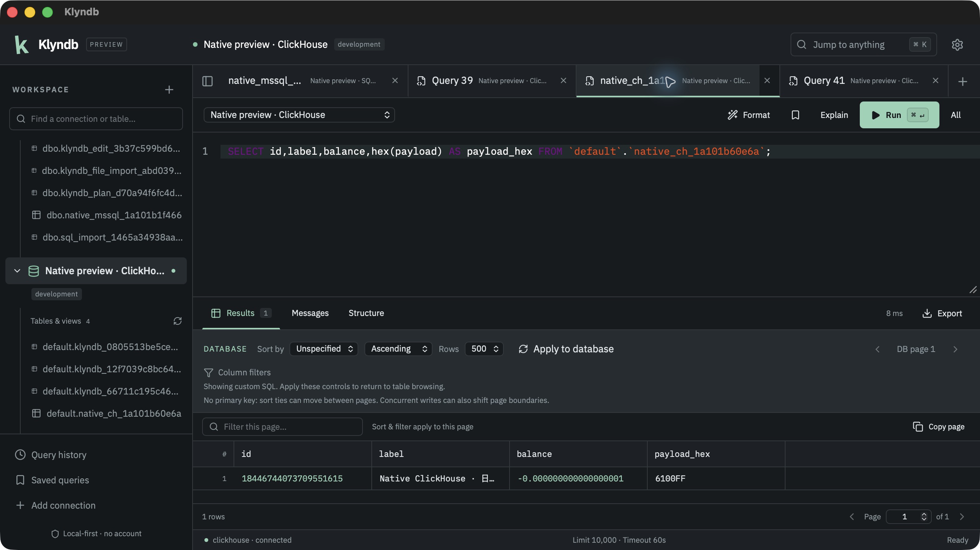This screenshot has height=550, width=980.
Task: Close the Query 41 tab
Action: pyautogui.click(x=936, y=80)
